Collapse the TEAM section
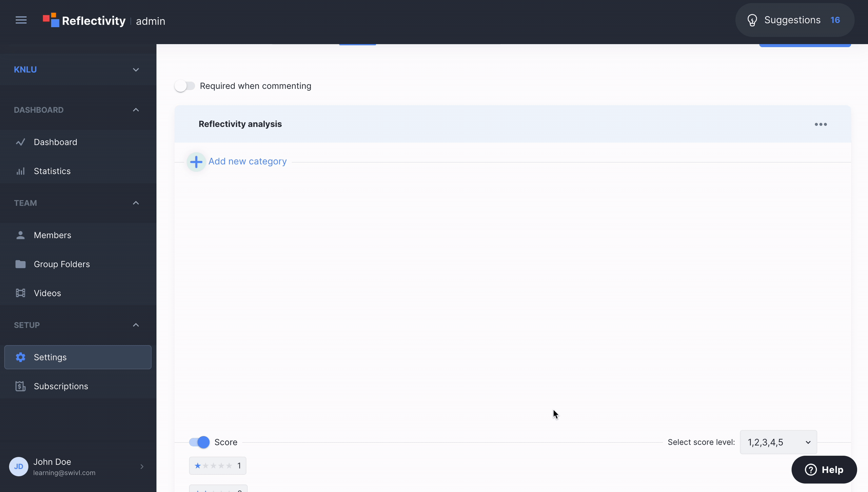Screen dimensions: 868x492 point(136,203)
